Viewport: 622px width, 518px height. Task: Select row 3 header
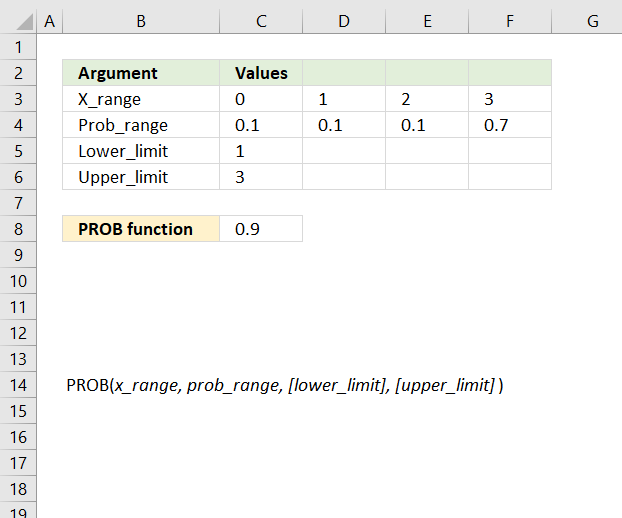tap(18, 99)
